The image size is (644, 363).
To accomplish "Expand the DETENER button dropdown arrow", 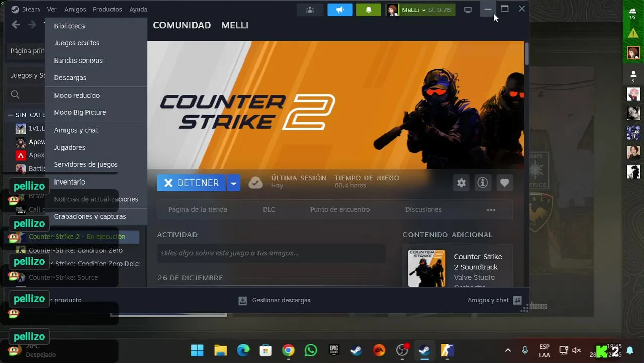I will (x=233, y=183).
